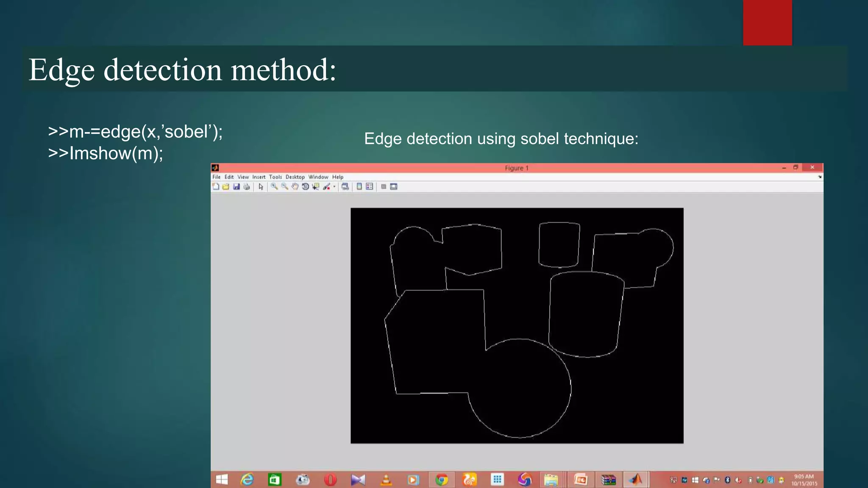
Task: Open File Explorer from taskbar
Action: click(x=551, y=480)
